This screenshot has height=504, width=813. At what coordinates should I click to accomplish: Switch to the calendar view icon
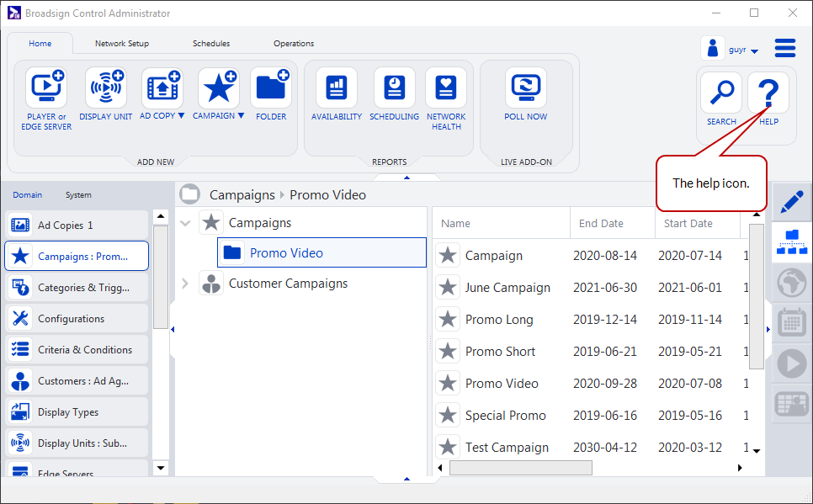(x=792, y=323)
